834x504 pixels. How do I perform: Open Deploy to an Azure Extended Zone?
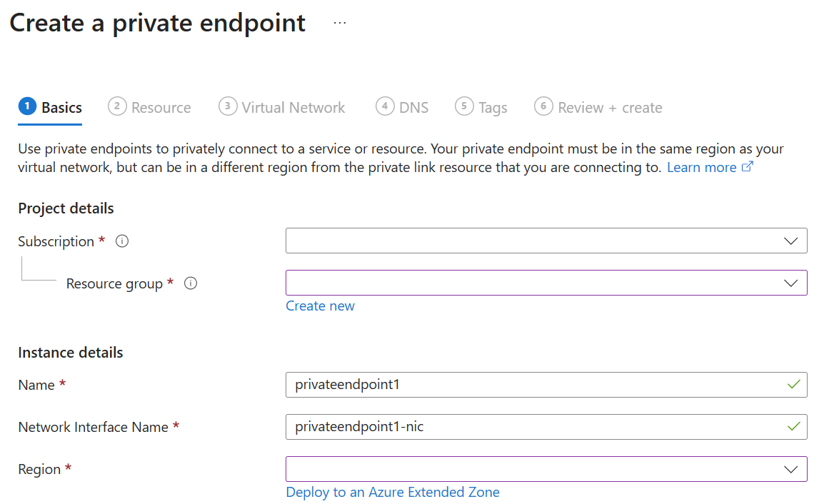[393, 492]
